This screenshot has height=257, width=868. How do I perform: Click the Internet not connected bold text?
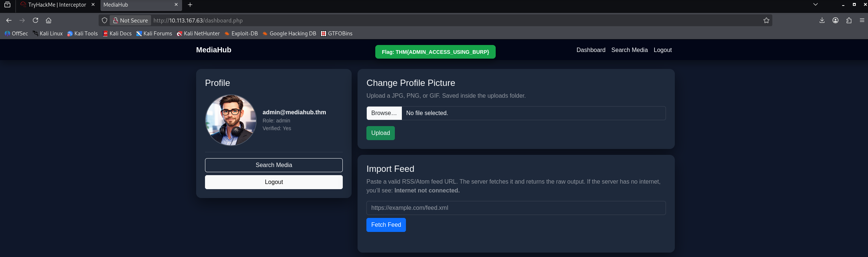coord(427,191)
